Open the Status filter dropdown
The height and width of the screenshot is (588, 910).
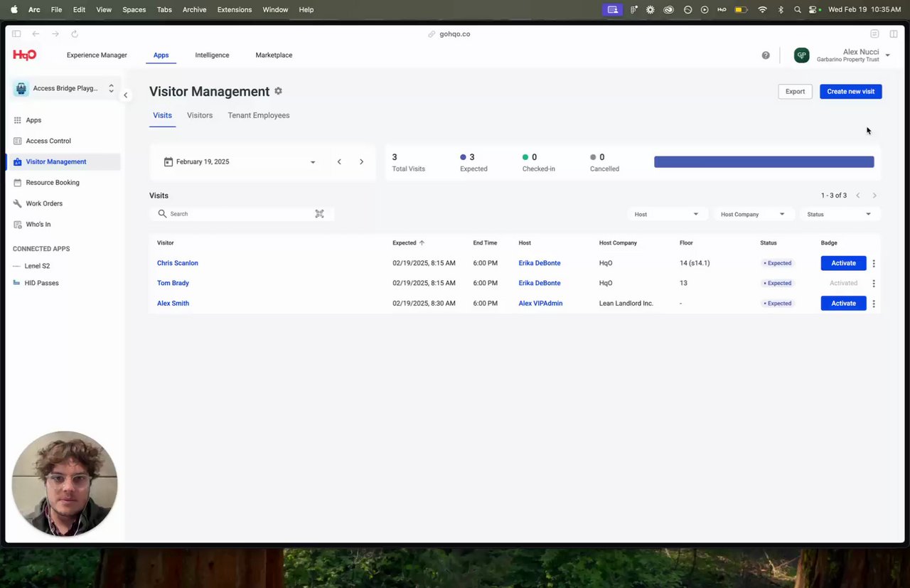click(x=840, y=214)
